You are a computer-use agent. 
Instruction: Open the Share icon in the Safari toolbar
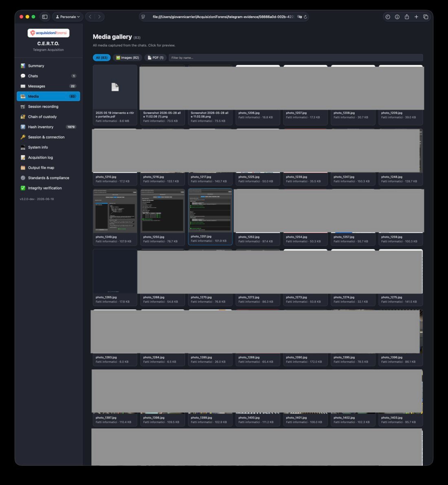[x=407, y=17]
